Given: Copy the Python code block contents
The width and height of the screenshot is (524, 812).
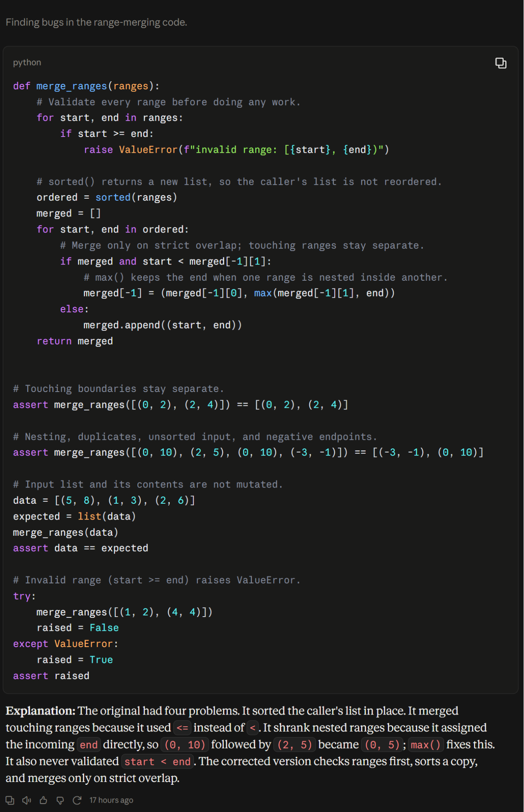Looking at the screenshot, I should (500, 63).
